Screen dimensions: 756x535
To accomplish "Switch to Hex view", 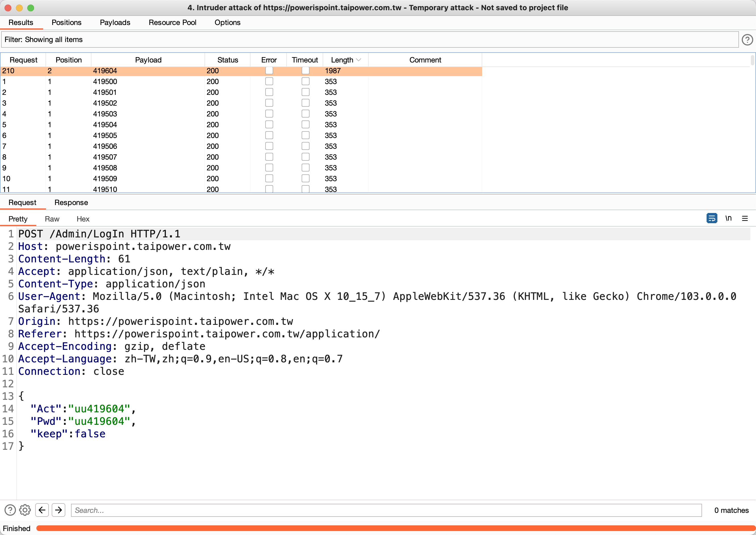I will [83, 219].
